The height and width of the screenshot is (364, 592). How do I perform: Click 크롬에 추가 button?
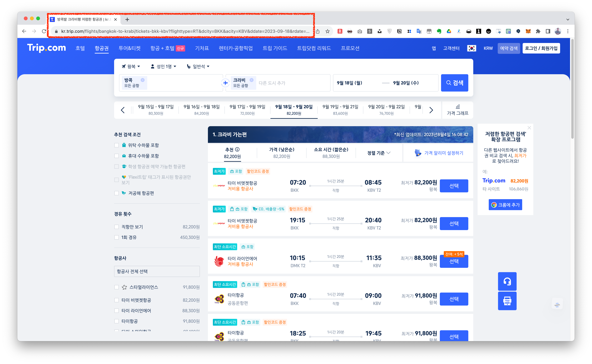click(x=505, y=205)
